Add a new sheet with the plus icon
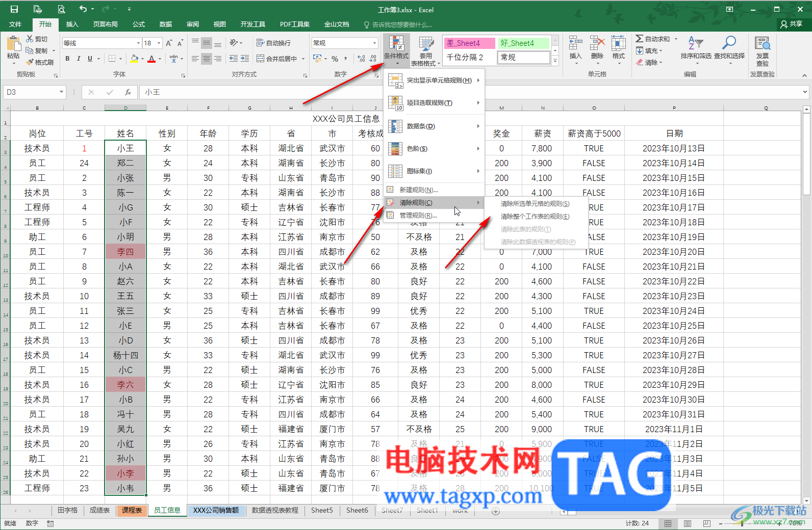 pyautogui.click(x=496, y=511)
